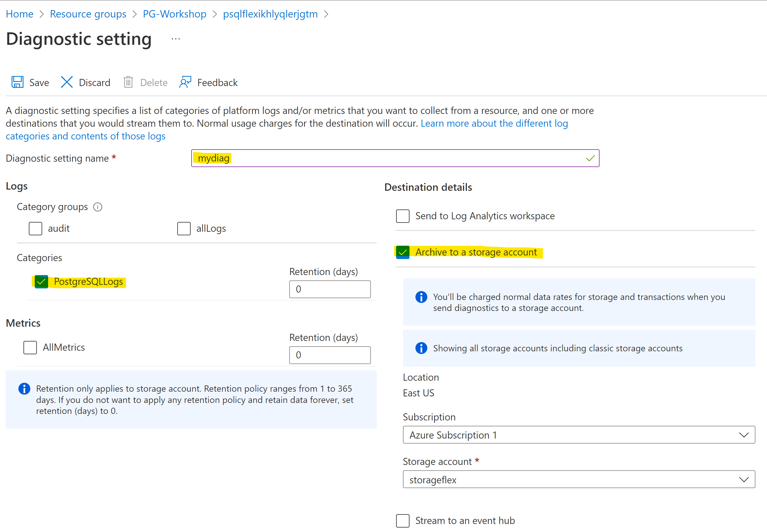Click the info icon in the retention notice
The width and height of the screenshot is (767, 532).
(24, 389)
